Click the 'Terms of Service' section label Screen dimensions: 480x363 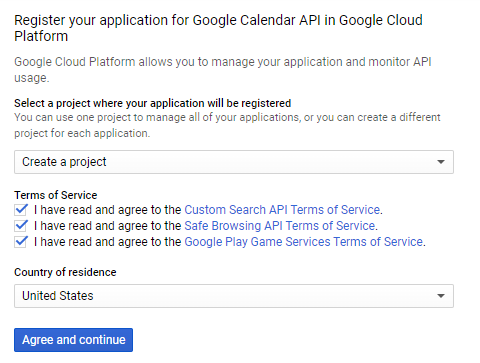click(x=56, y=195)
